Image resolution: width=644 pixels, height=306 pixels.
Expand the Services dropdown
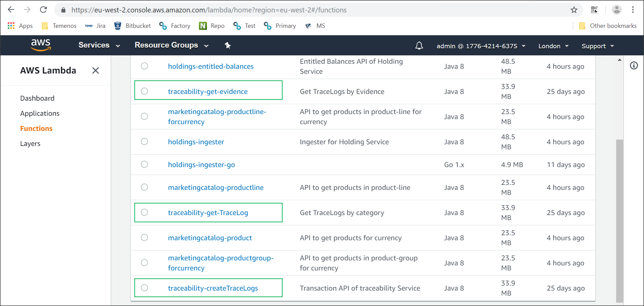click(99, 45)
